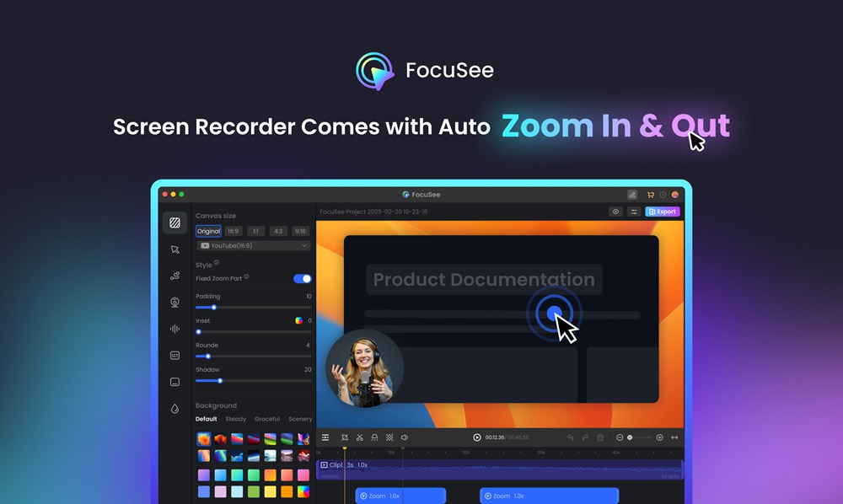Click the volume speaker icon in timeline toolbar

coord(405,437)
